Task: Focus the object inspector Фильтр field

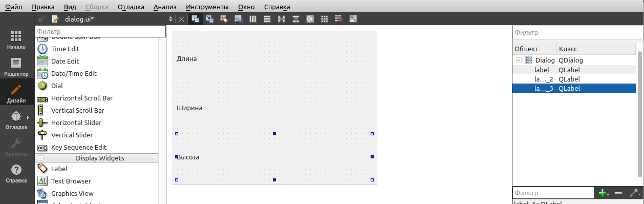Action: click(577, 33)
